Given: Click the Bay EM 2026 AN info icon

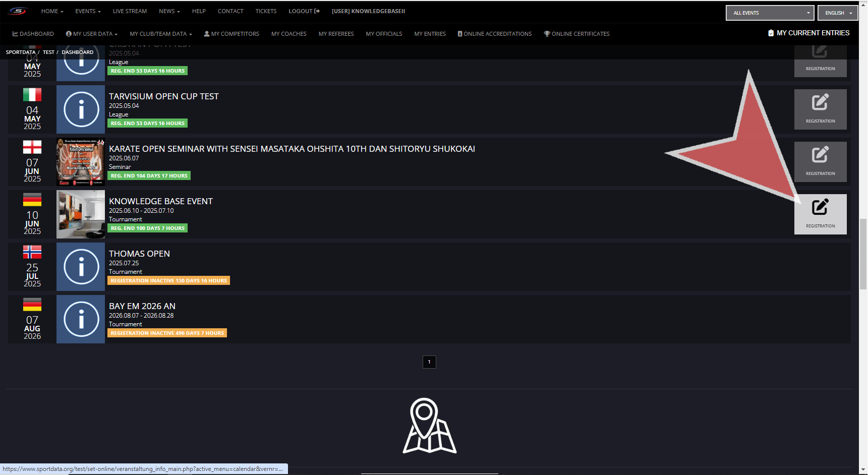Looking at the screenshot, I should click(x=81, y=319).
